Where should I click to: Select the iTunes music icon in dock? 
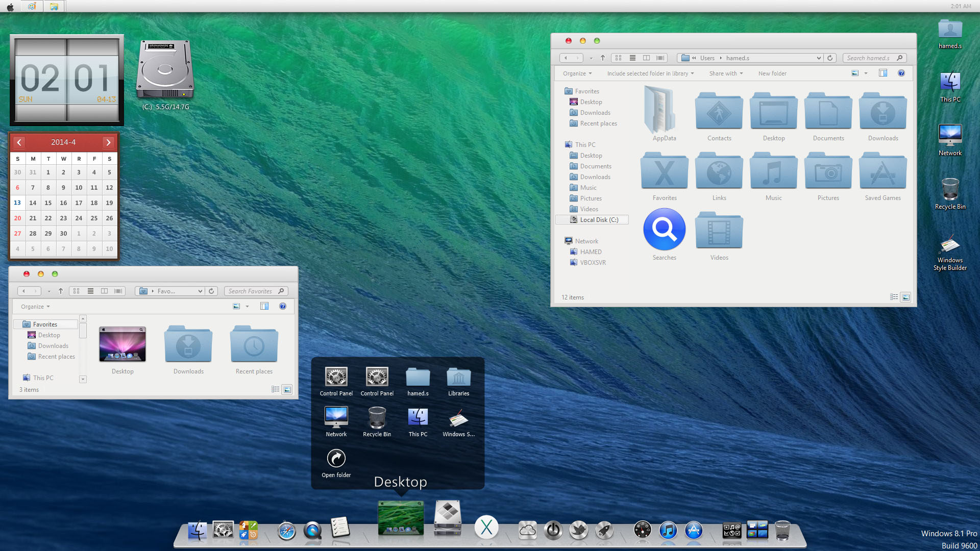click(668, 530)
